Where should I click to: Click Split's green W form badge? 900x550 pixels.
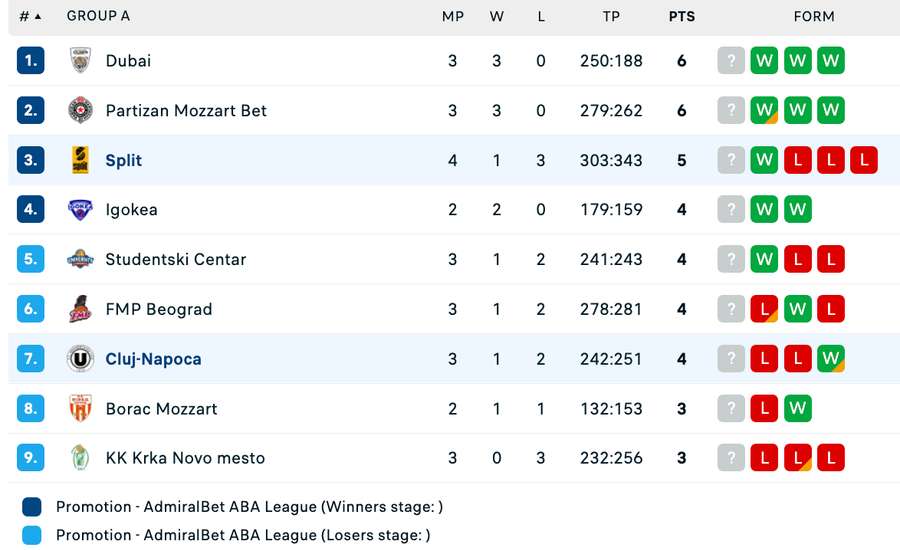(765, 160)
